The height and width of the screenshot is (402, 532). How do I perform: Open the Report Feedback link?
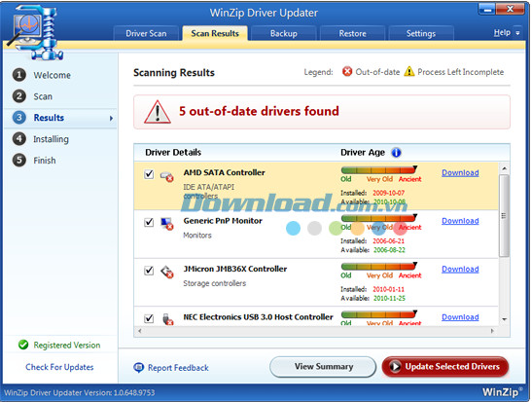(x=178, y=368)
